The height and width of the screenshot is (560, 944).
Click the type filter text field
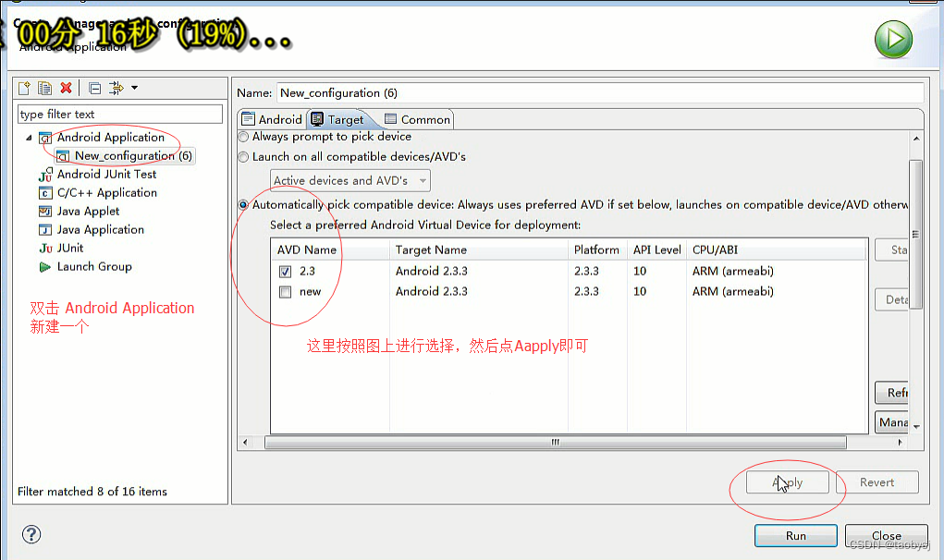pos(120,115)
